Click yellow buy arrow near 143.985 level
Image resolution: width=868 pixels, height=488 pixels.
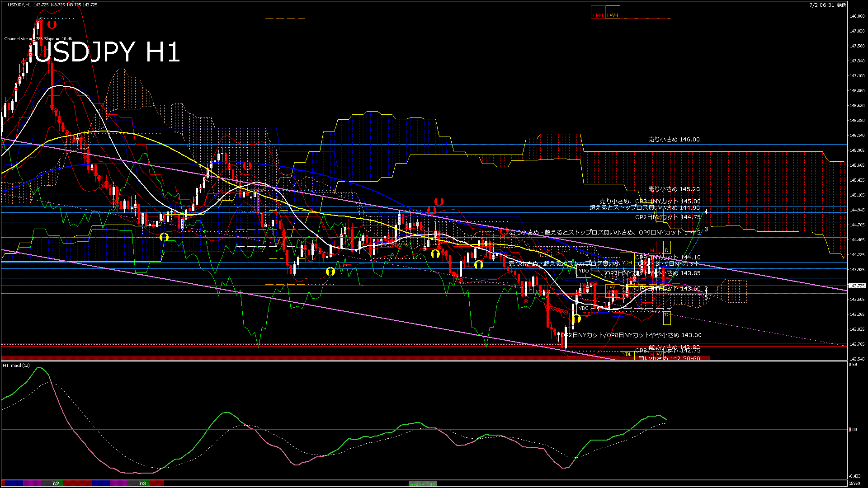[330, 271]
